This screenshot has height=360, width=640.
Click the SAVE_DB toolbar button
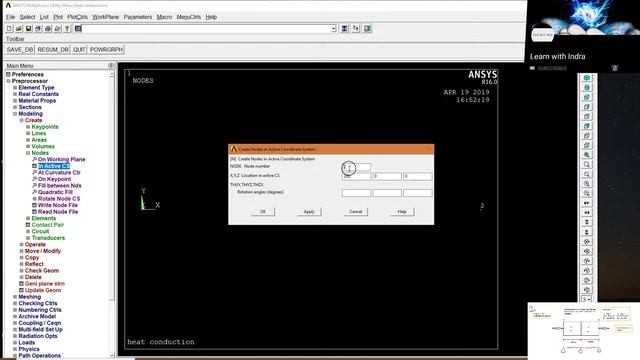(20, 49)
